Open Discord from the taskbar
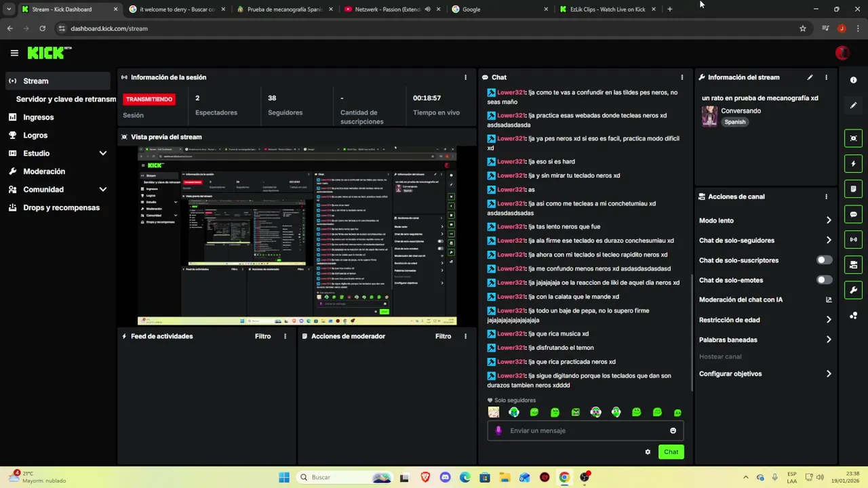868x488 pixels. (x=445, y=477)
